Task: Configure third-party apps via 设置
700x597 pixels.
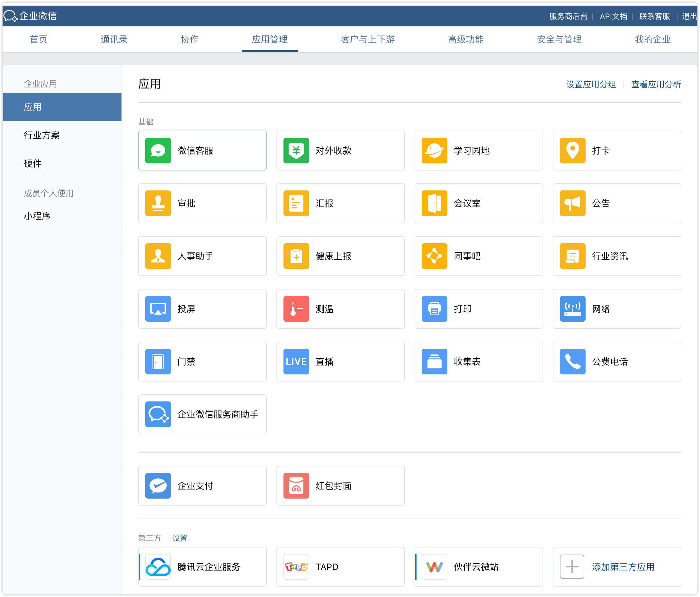Action: [x=180, y=538]
